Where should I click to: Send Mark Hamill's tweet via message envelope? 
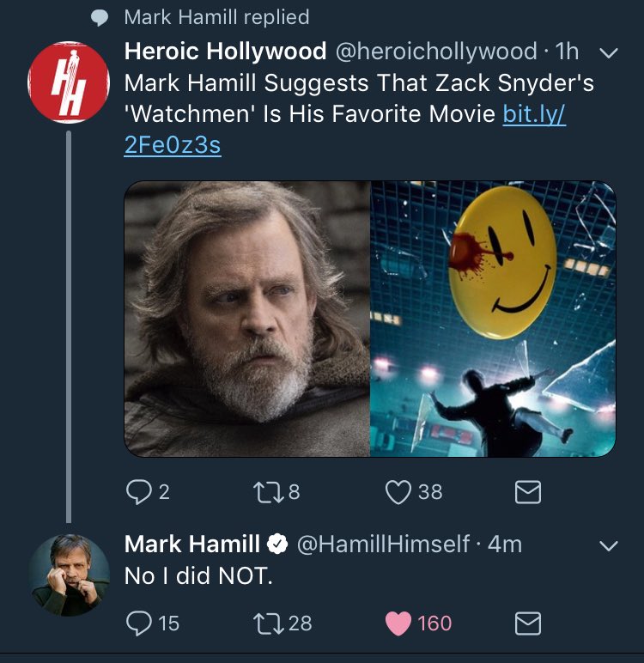(x=528, y=623)
